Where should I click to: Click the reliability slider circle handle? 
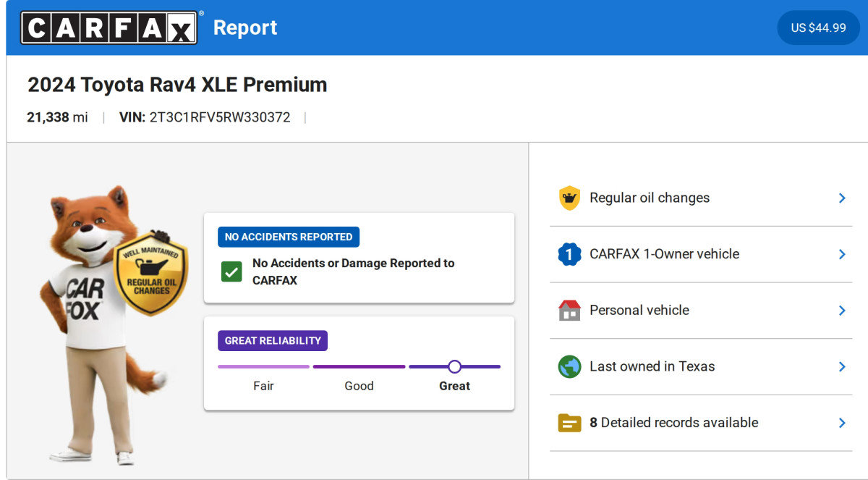pyautogui.click(x=454, y=366)
